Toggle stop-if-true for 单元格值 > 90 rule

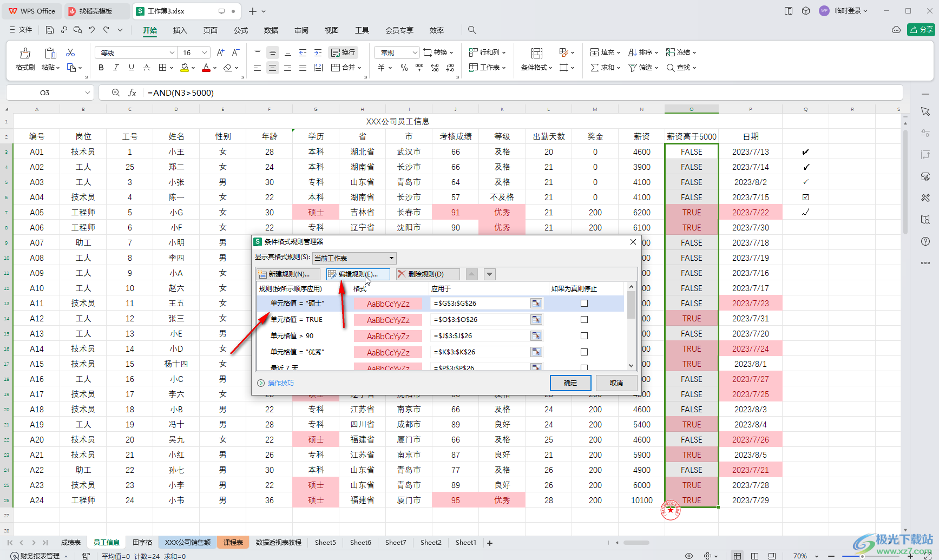584,336
